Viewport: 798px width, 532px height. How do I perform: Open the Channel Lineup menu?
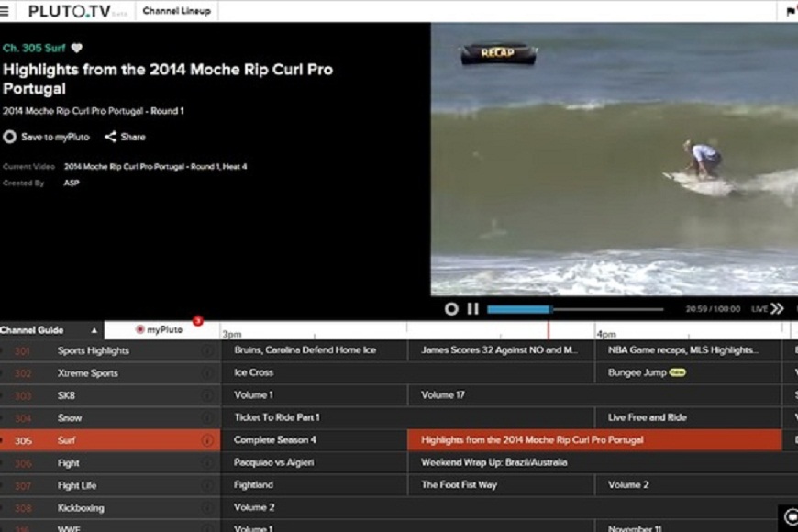(x=176, y=11)
